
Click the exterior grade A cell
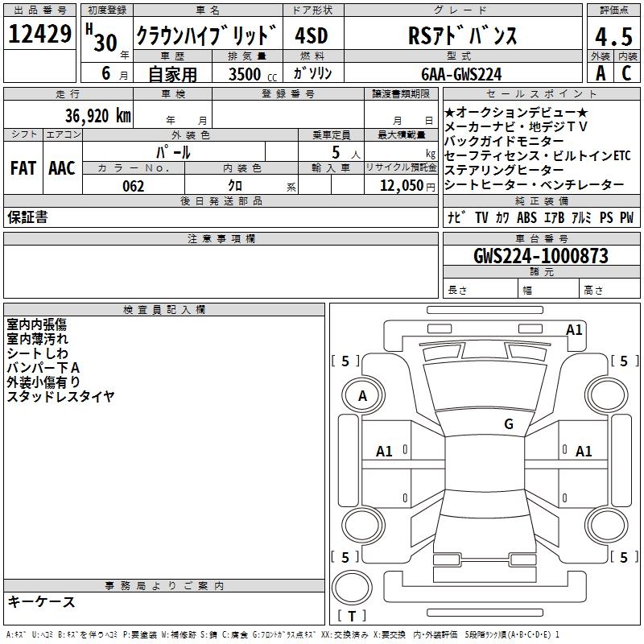(x=600, y=72)
